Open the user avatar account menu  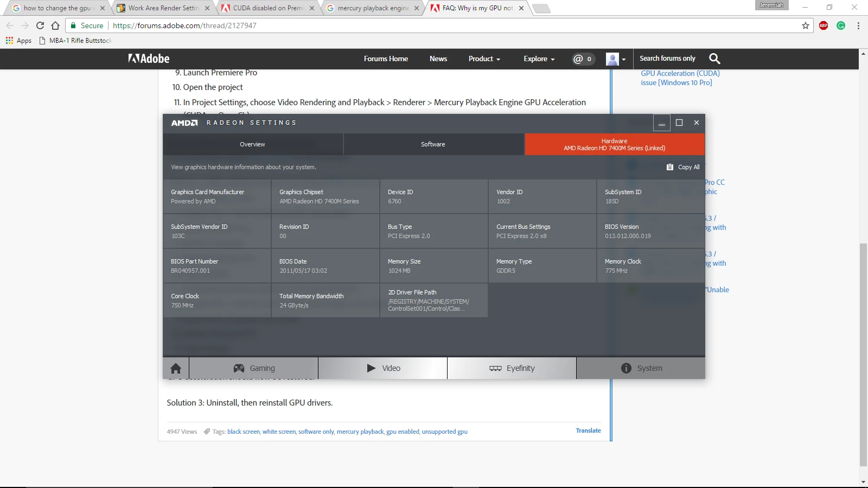pyautogui.click(x=616, y=59)
